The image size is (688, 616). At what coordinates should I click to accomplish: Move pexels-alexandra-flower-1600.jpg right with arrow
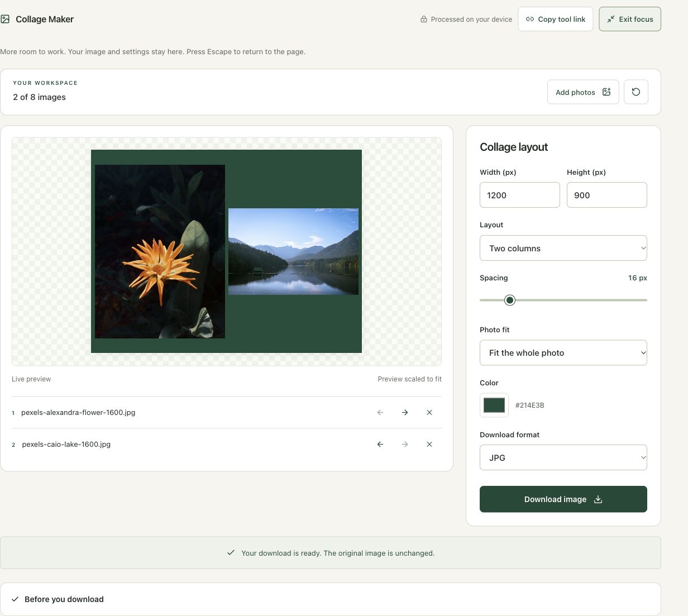[x=405, y=413]
